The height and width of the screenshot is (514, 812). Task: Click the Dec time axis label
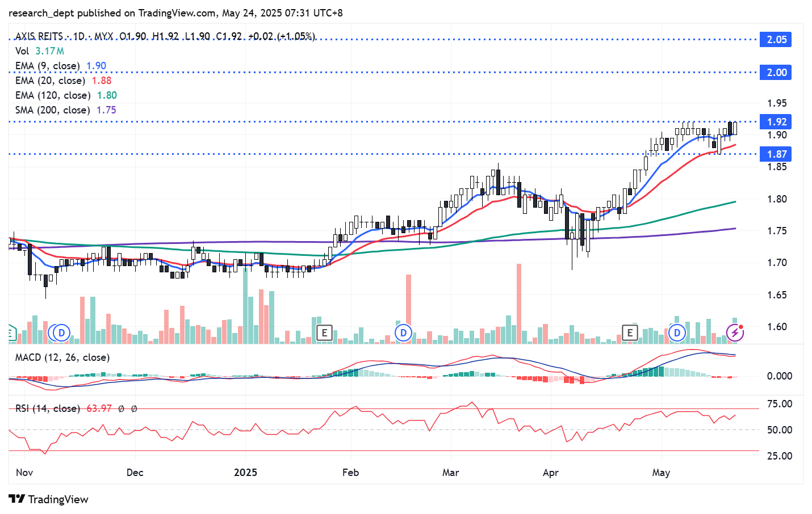(135, 473)
